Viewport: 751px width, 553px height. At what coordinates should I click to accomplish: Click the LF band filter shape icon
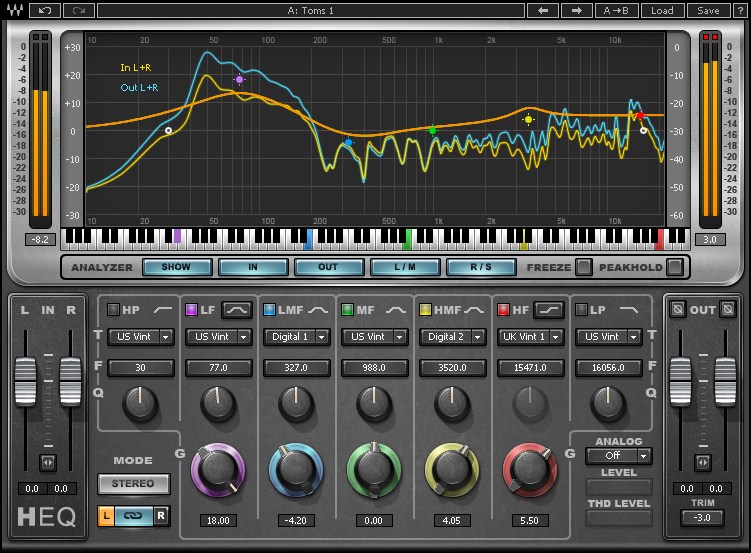[x=237, y=310]
